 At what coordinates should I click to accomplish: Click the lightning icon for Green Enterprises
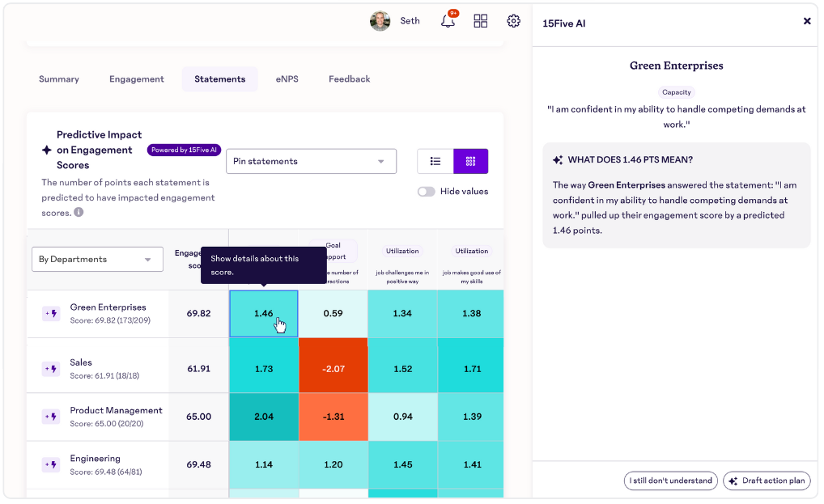[51, 313]
